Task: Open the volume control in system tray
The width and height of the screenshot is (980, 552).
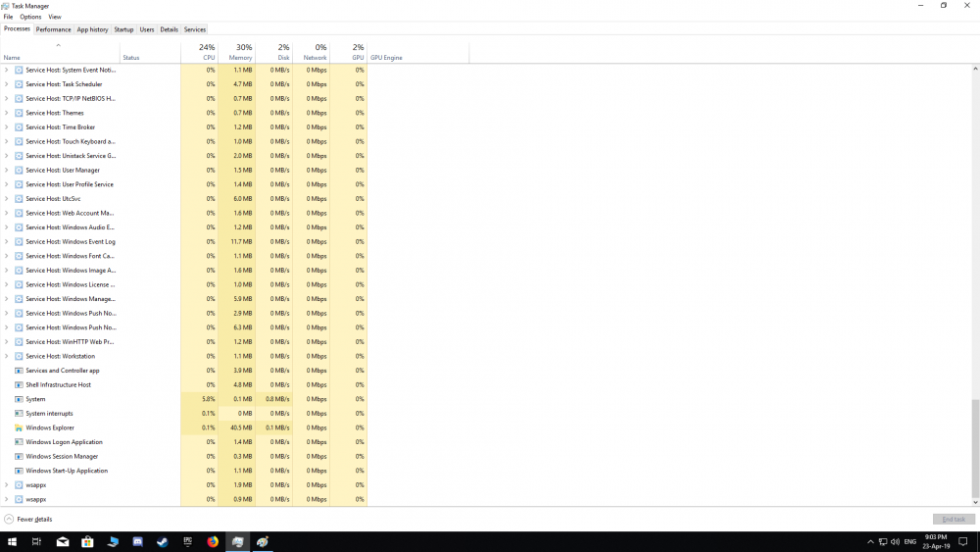Action: click(x=895, y=541)
